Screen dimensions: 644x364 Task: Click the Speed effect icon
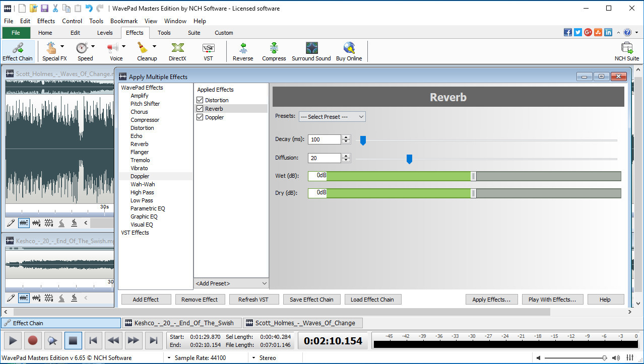point(82,48)
